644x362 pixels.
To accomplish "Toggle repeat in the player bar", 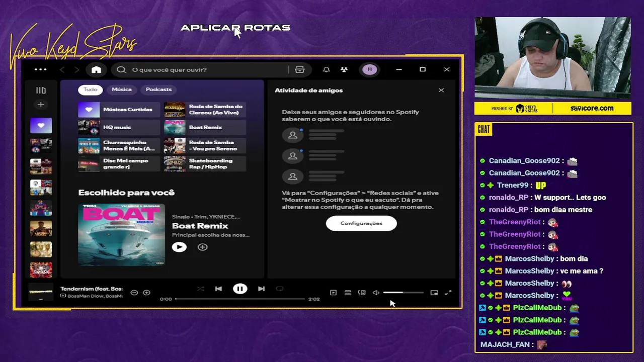I will pyautogui.click(x=280, y=289).
